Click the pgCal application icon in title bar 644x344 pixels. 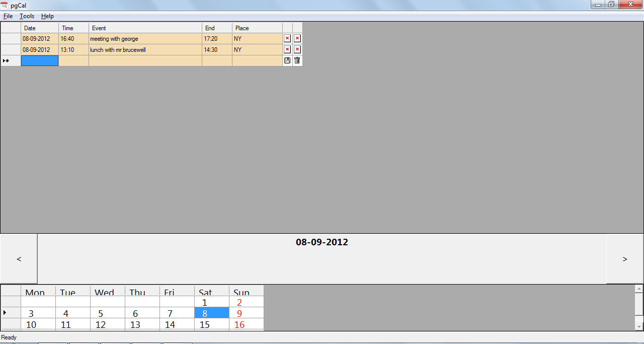pyautogui.click(x=4, y=5)
